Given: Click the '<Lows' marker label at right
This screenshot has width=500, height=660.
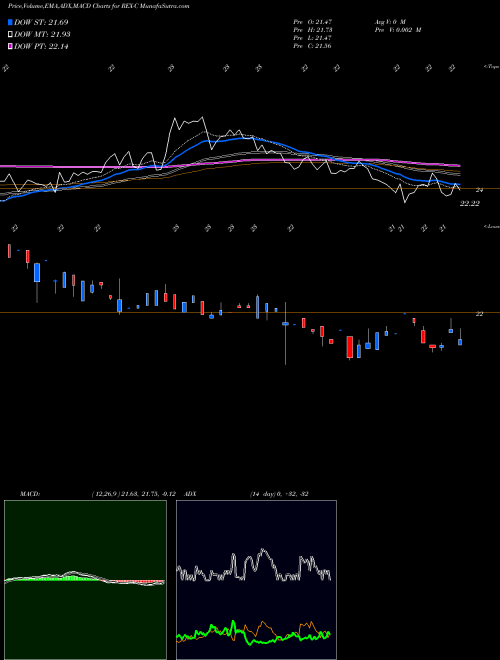Looking at the screenshot, I should tap(491, 226).
